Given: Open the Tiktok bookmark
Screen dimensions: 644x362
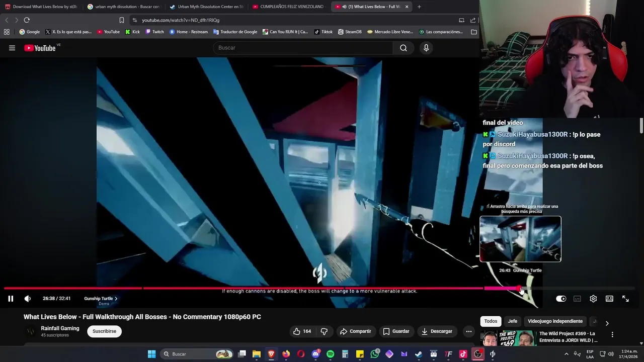Looking at the screenshot, I should 324,32.
